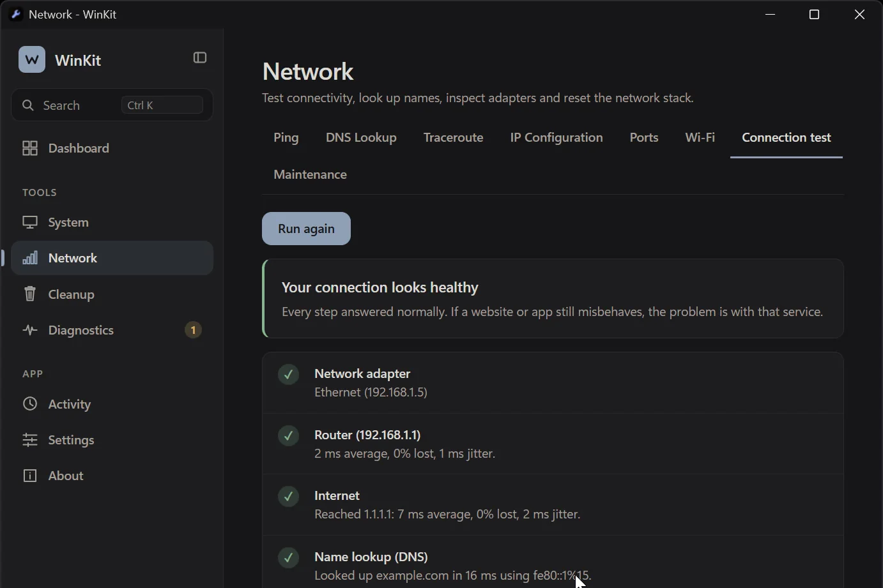Image resolution: width=883 pixels, height=588 pixels.
Task: Click the System monitor icon
Action: (x=30, y=222)
